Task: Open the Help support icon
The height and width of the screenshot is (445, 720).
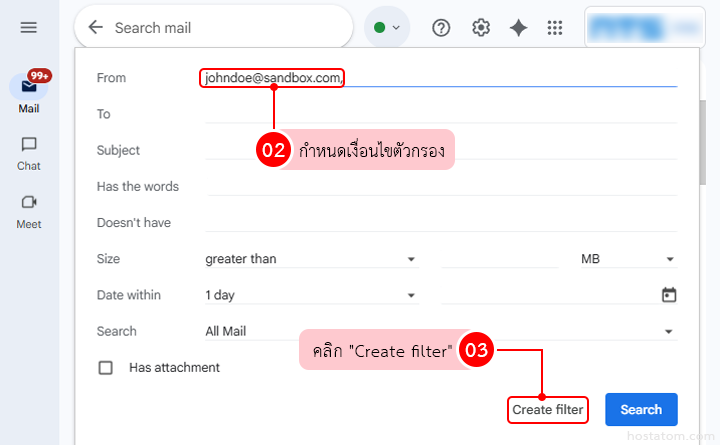Action: tap(441, 28)
